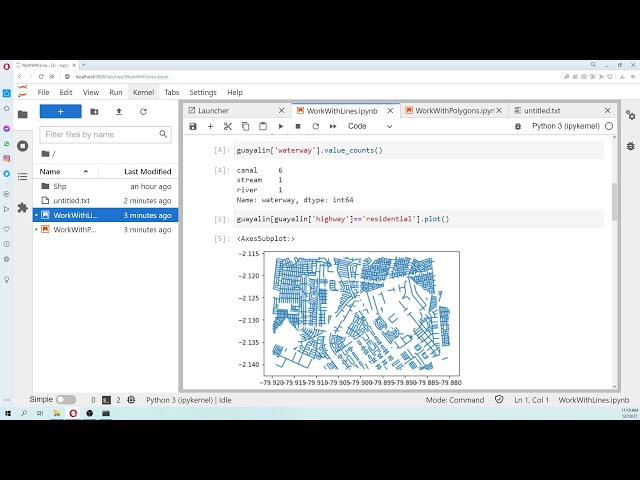Click the browser reload button

click(x=41, y=77)
